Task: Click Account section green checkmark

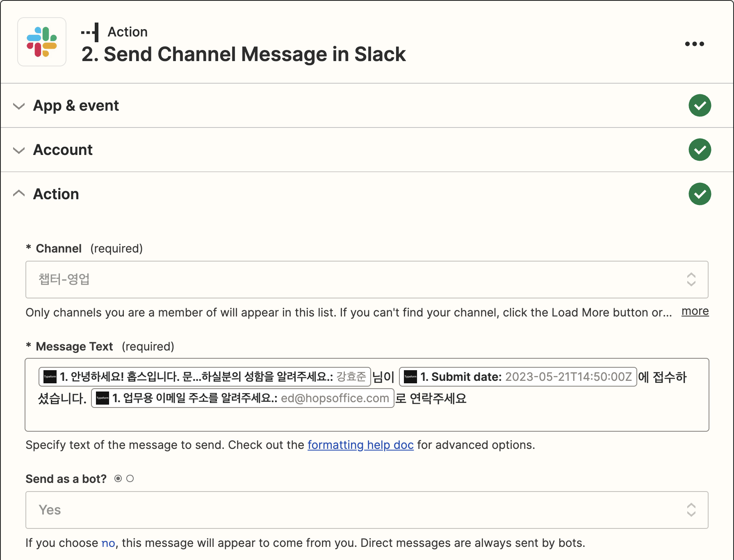Action: pos(700,150)
